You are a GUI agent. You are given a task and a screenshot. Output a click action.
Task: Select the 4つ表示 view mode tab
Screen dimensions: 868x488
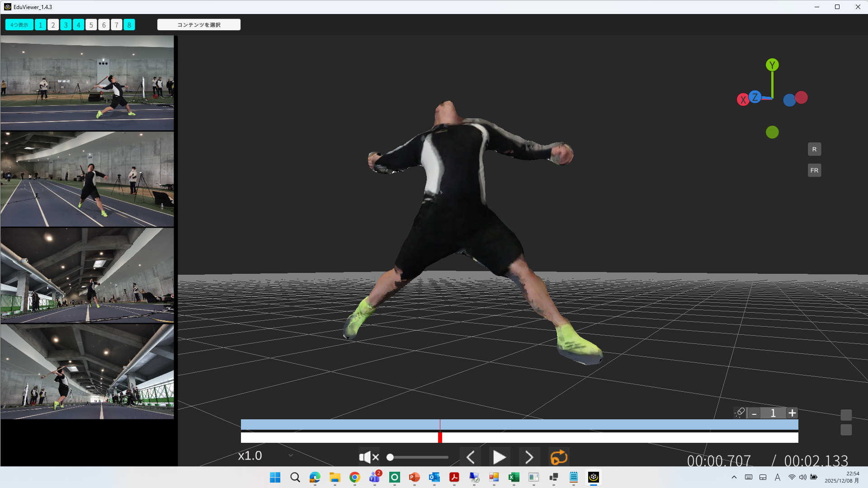(19, 25)
